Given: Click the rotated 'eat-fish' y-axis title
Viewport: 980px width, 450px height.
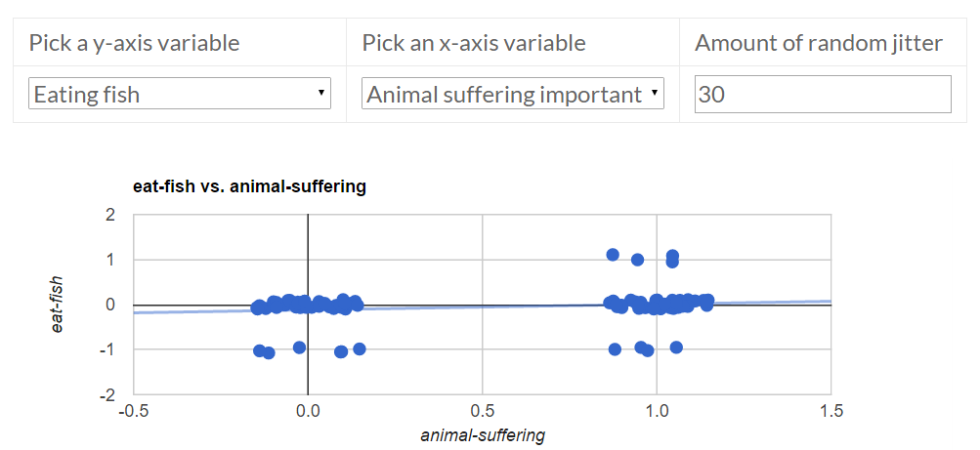Looking at the screenshot, I should click(58, 305).
